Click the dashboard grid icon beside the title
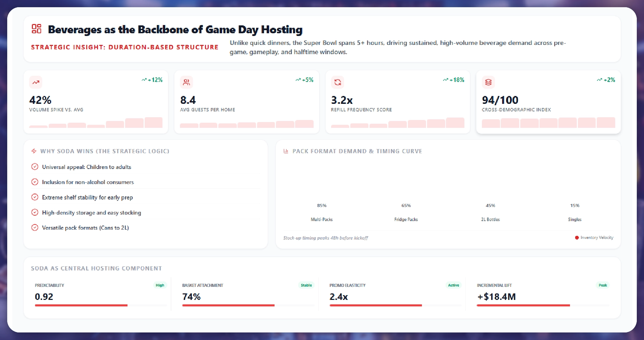 pos(36,29)
